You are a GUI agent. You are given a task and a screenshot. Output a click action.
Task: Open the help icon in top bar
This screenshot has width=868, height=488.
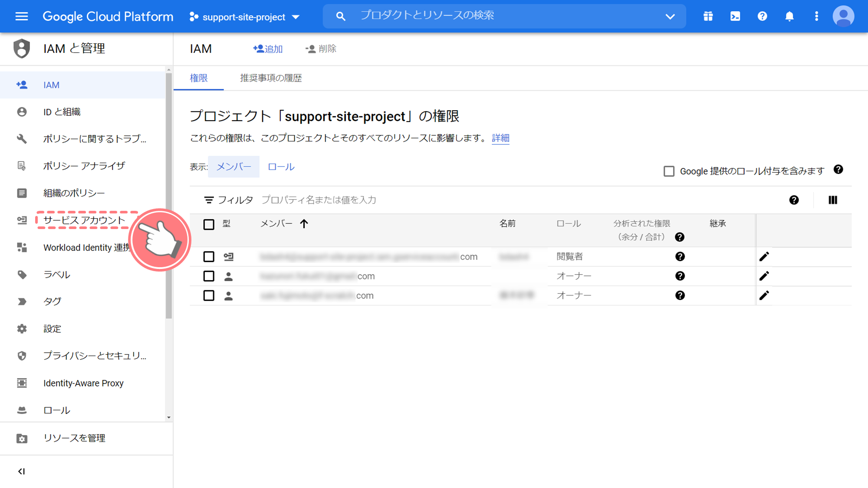click(762, 16)
